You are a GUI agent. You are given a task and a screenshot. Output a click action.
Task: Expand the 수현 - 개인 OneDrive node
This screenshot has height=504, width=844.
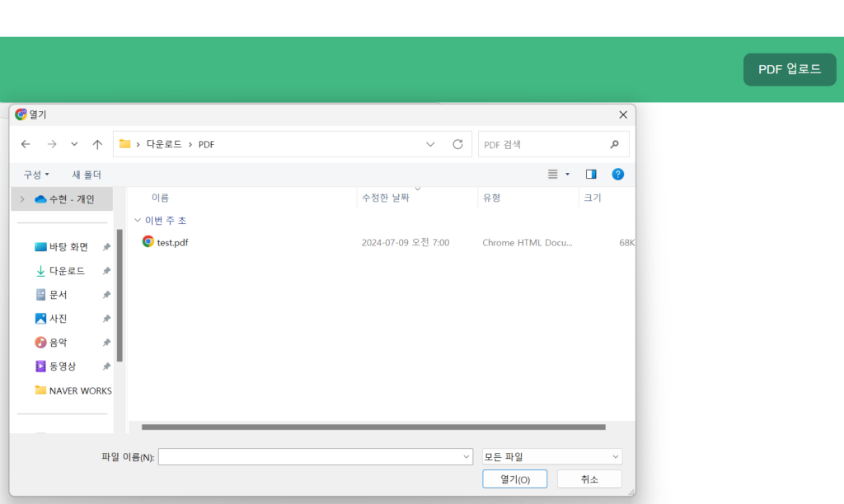(22, 199)
